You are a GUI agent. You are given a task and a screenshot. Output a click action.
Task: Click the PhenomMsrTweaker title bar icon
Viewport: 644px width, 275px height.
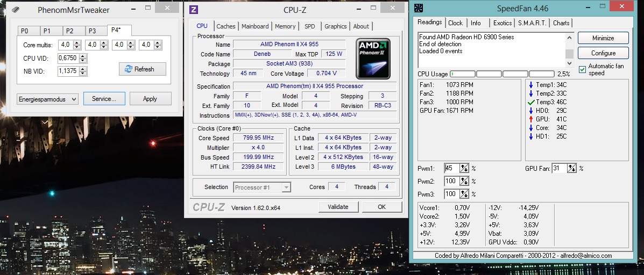click(15, 10)
